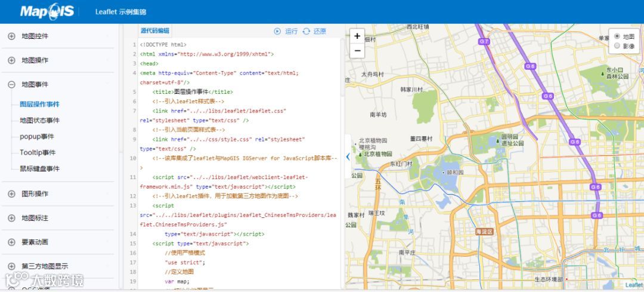644x292 pixels.
Task: Click line number 15 in editor gutter
Action: 132,244
